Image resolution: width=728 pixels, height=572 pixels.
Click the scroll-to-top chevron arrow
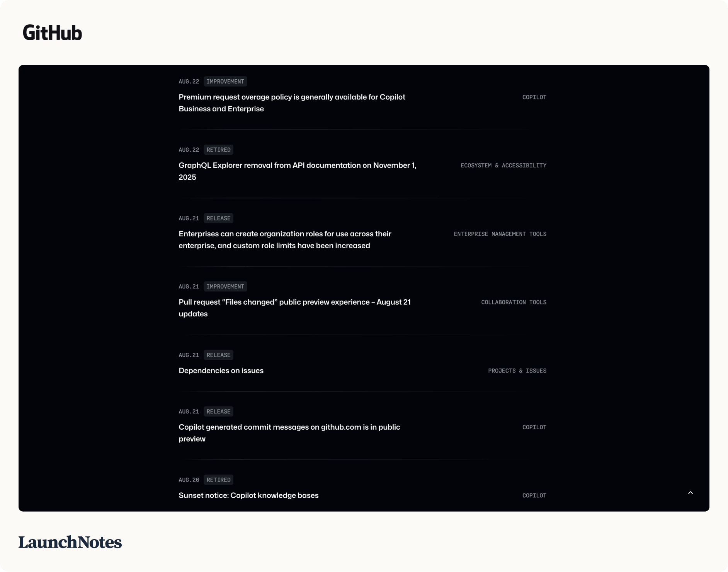point(691,493)
